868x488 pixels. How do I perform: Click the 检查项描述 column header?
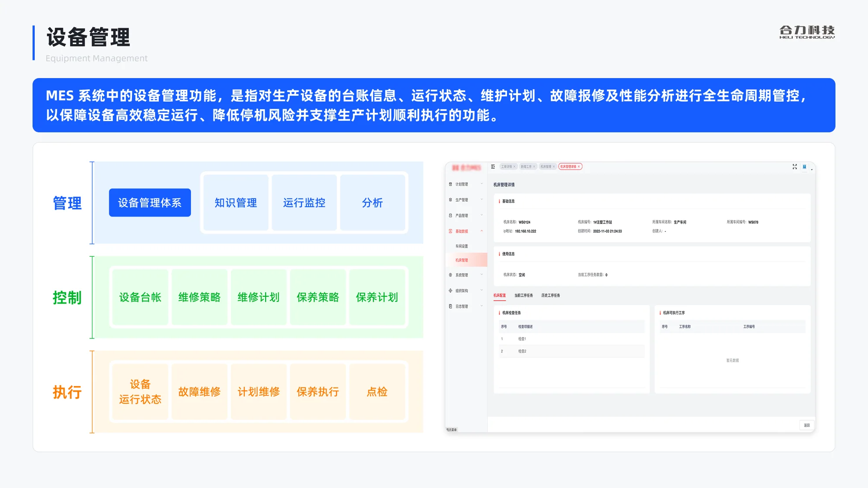525,327
